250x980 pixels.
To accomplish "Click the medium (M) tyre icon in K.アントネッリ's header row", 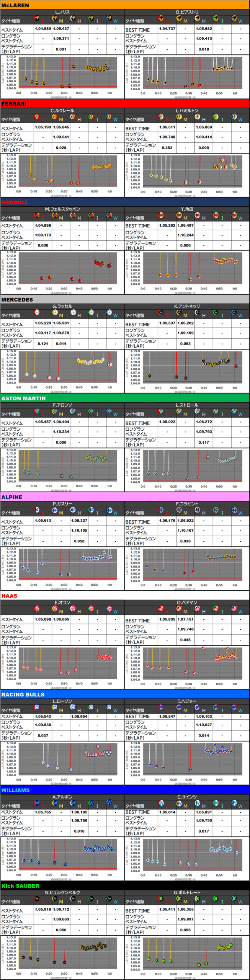I will click(x=179, y=313).
